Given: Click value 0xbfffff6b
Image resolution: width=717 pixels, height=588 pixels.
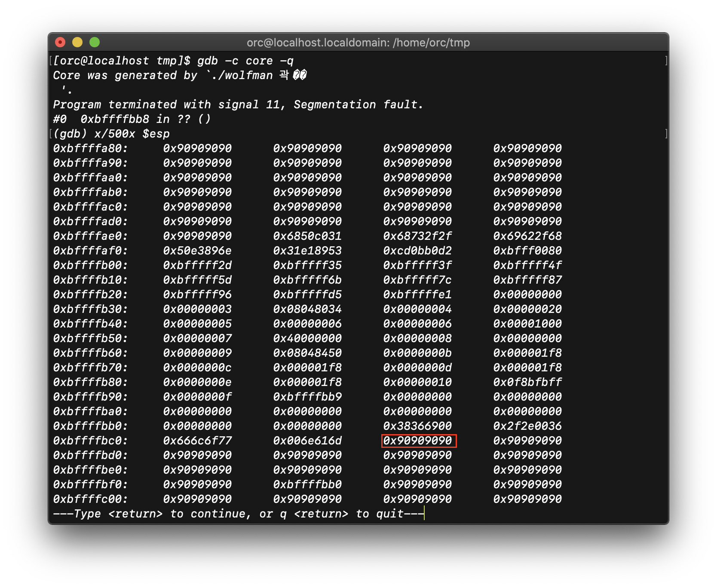Looking at the screenshot, I should (307, 280).
